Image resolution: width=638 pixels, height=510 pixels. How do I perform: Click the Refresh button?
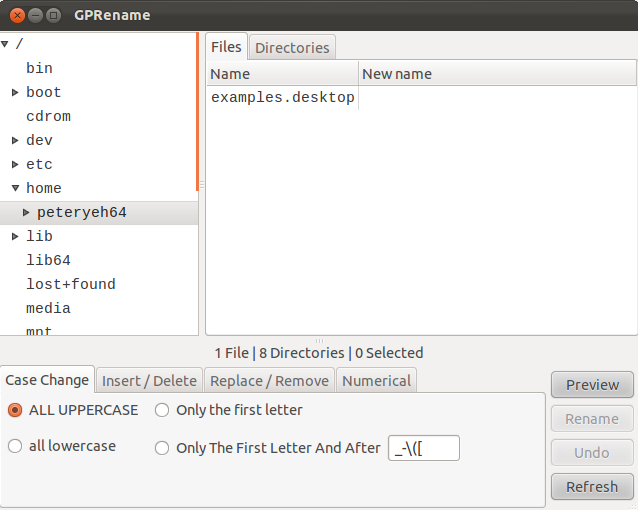[592, 487]
